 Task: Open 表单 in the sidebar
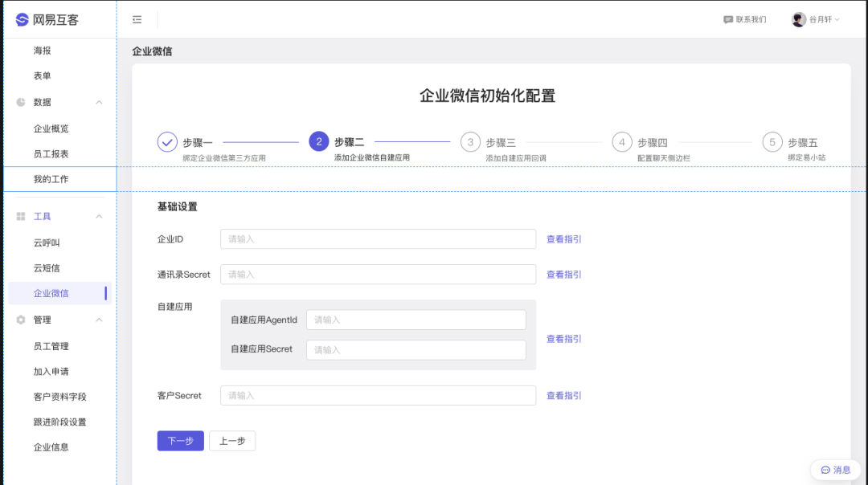click(x=42, y=75)
